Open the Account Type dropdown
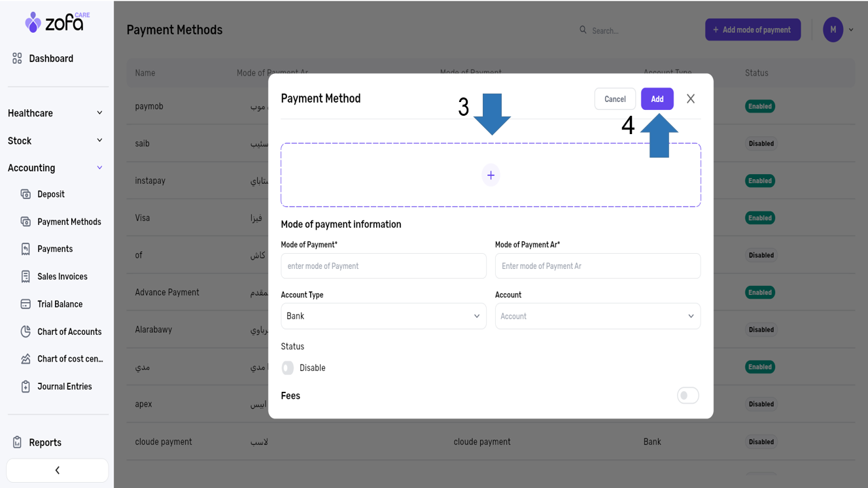The height and width of the screenshot is (488, 868). [383, 316]
